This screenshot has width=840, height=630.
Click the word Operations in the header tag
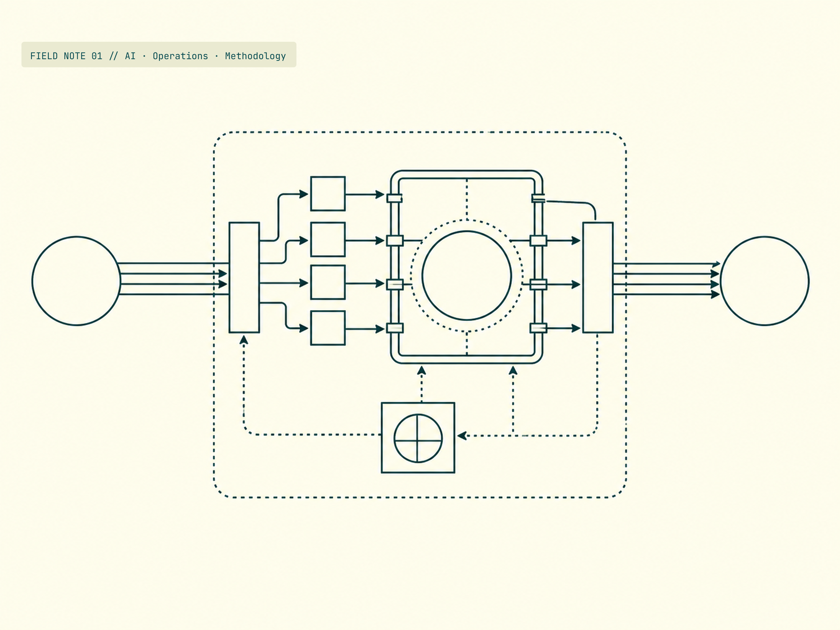pos(180,56)
